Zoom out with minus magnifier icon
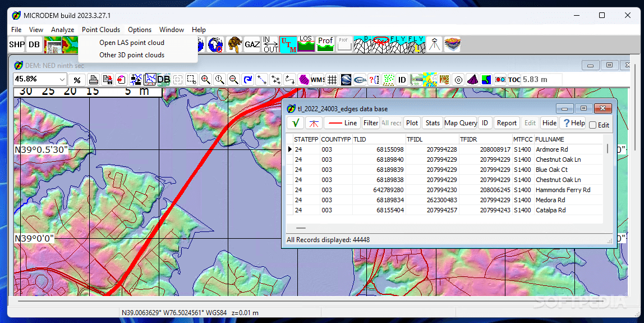Image resolution: width=644 pixels, height=323 pixels. [234, 79]
